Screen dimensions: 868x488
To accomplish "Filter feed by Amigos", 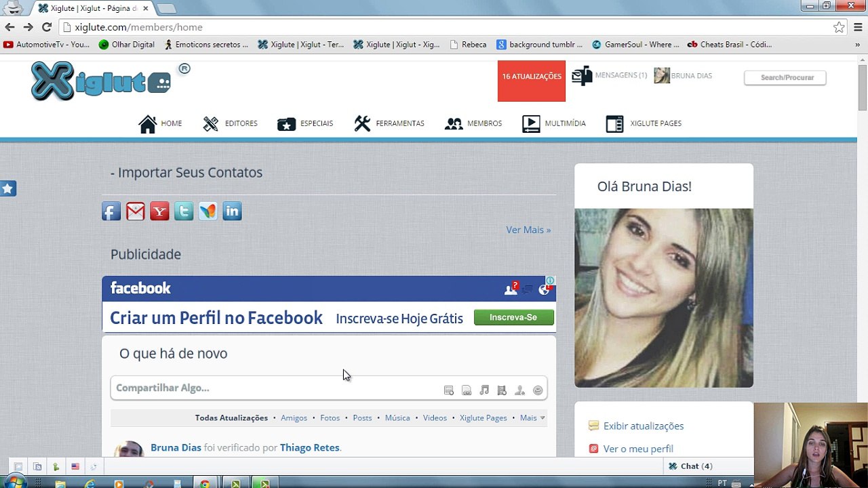I will click(294, 418).
